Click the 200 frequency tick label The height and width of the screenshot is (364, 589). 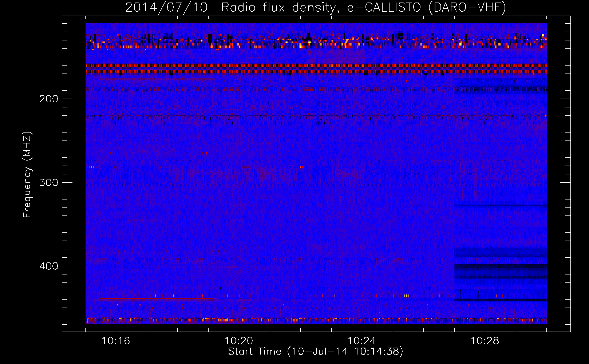pyautogui.click(x=49, y=99)
